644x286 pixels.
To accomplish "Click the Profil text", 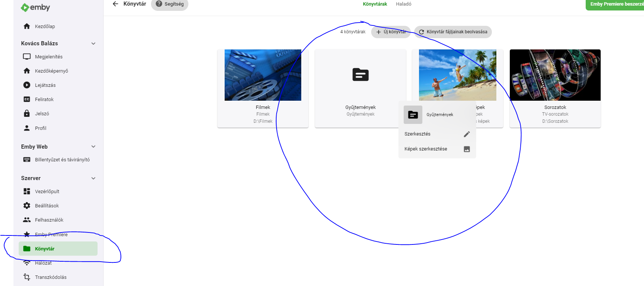I will (x=41, y=128).
